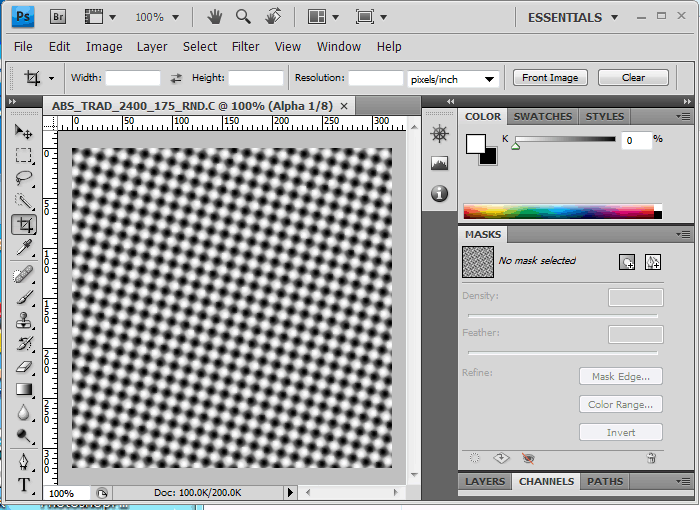Screen dimensions: 700x510
Task: Select the Magic Wand tool
Action: [x=23, y=201]
